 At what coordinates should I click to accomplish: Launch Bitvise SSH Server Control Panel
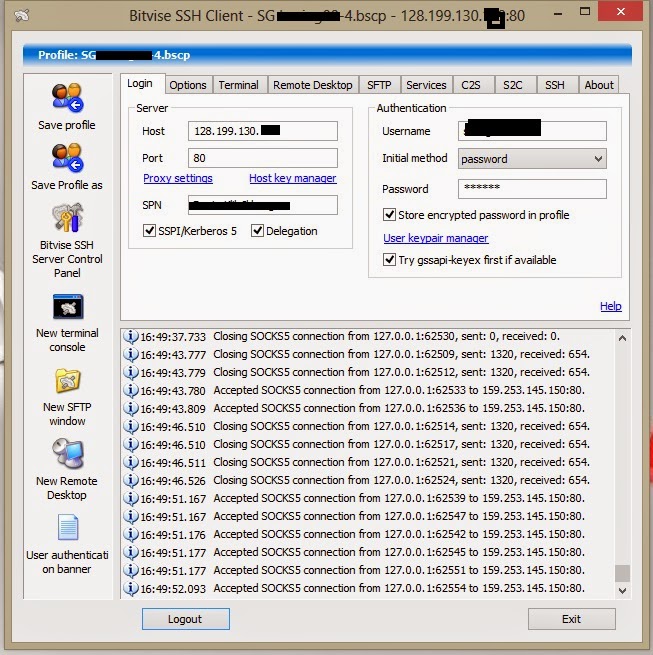pos(67,218)
